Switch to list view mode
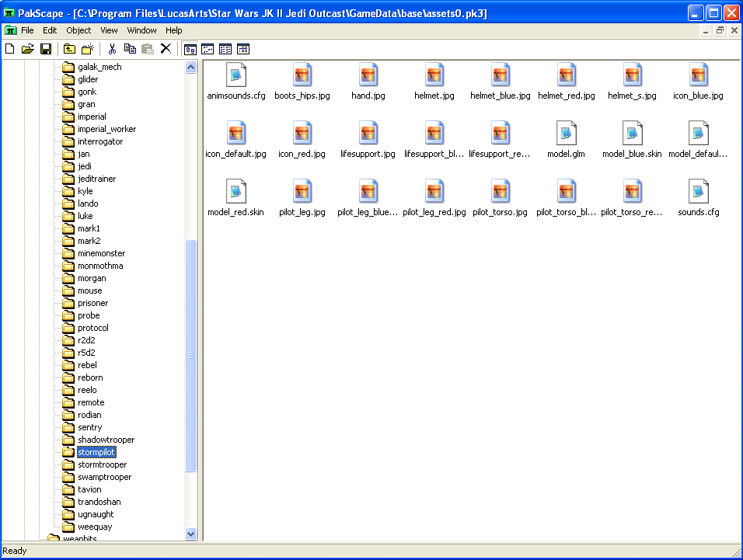This screenshot has width=743, height=560. [225, 49]
